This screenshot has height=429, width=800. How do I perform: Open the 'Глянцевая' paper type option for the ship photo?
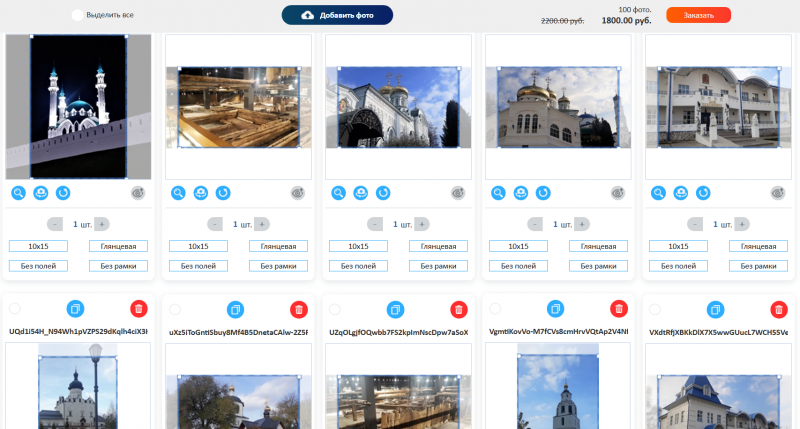(278, 246)
